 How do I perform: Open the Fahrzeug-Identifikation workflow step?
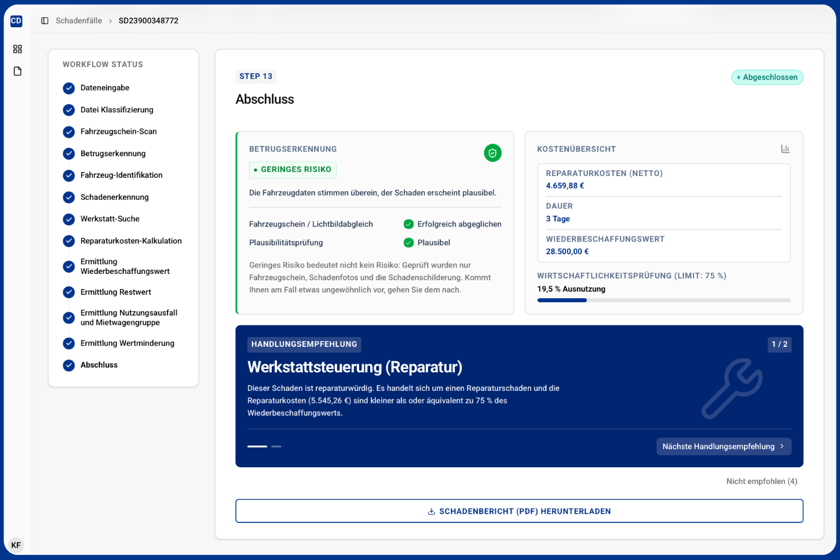123,175
